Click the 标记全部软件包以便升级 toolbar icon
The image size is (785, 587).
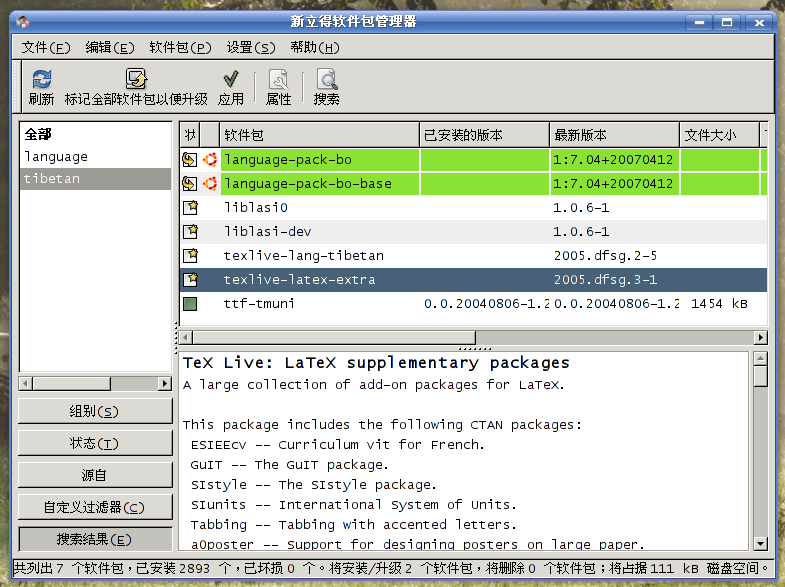(x=136, y=79)
